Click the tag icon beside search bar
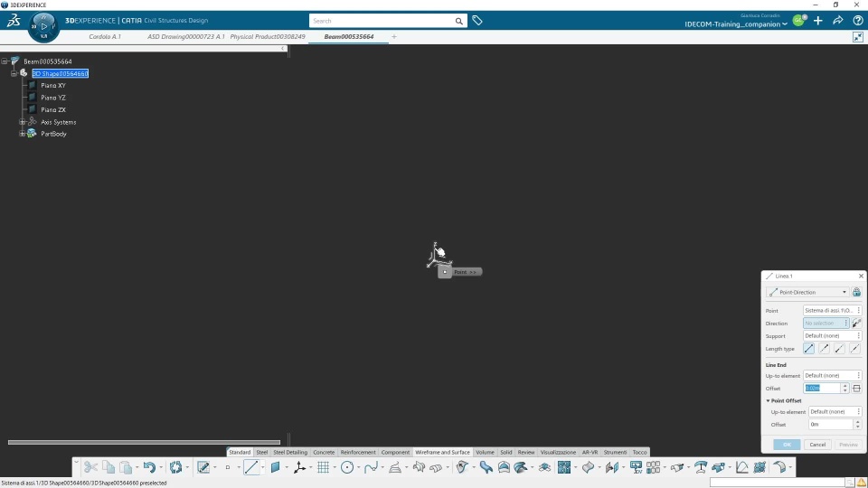This screenshot has width=868, height=488. pos(477,21)
